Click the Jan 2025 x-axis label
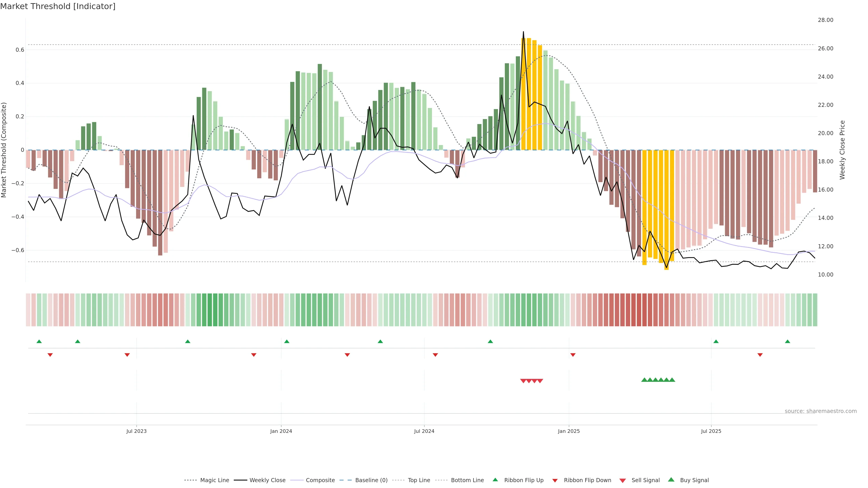 (x=569, y=431)
